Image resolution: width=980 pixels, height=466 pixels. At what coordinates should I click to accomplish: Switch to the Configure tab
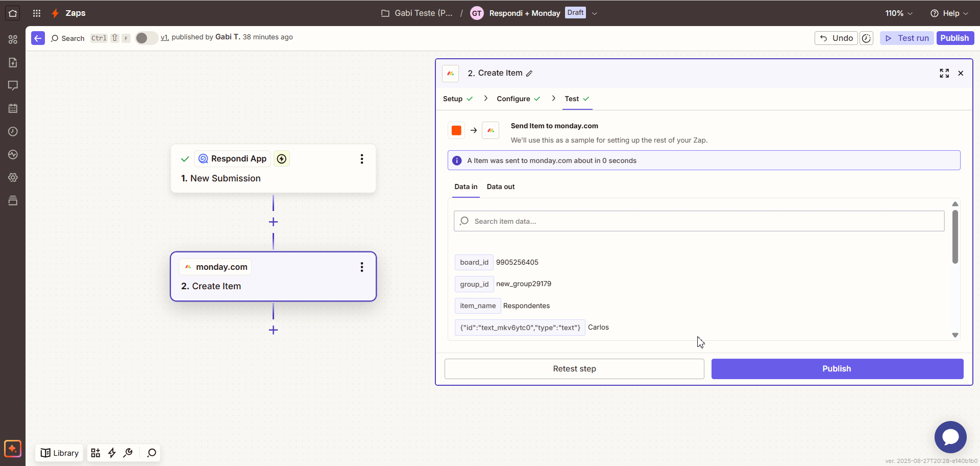[x=519, y=99]
